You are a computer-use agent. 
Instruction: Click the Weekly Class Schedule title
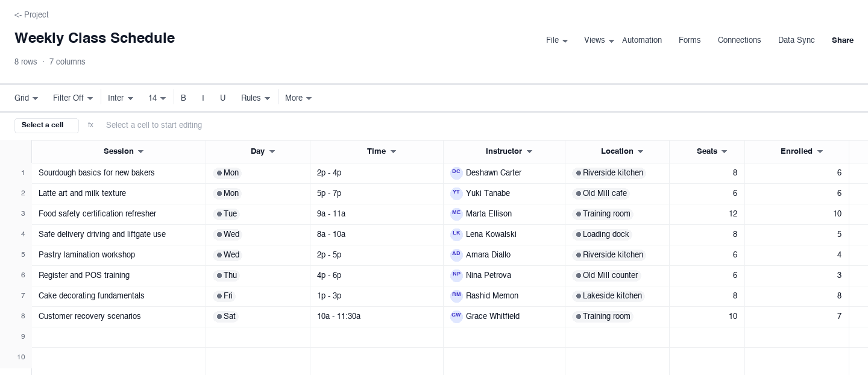point(95,38)
